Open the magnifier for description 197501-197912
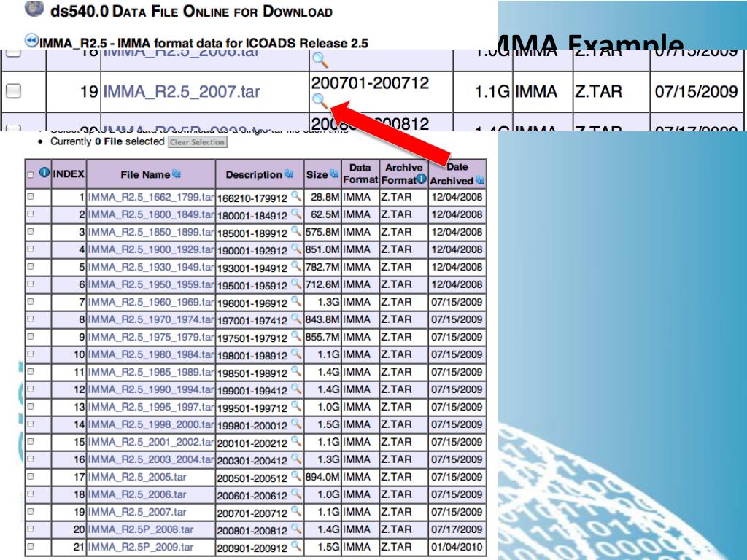Image resolution: width=747 pixels, height=560 pixels. pos(296,335)
